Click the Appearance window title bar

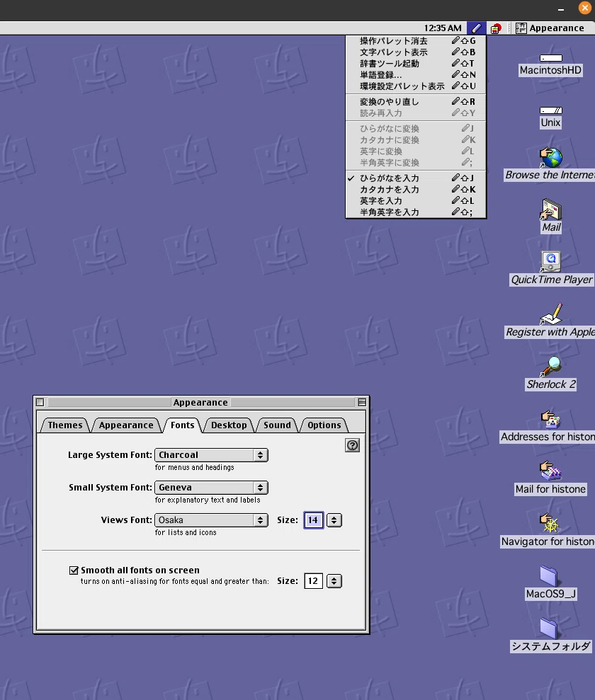point(200,402)
